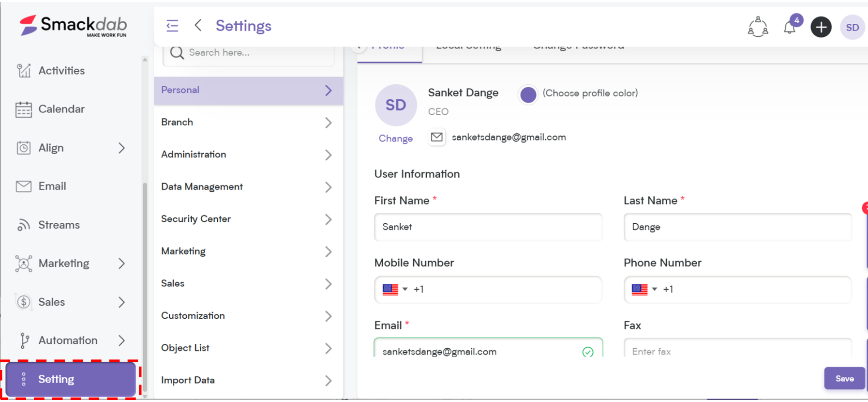This screenshot has height=402, width=868.
Task: Select the Align sidebar icon
Action: coord(23,148)
